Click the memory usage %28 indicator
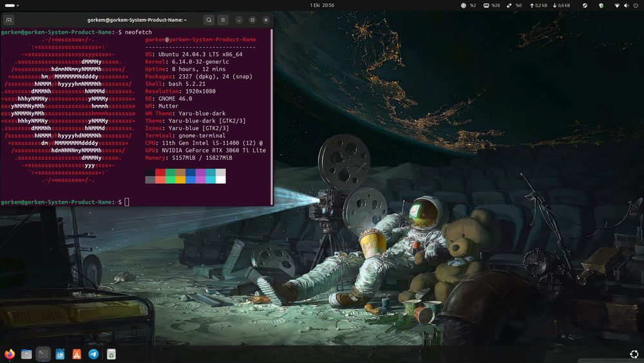 (x=491, y=5)
